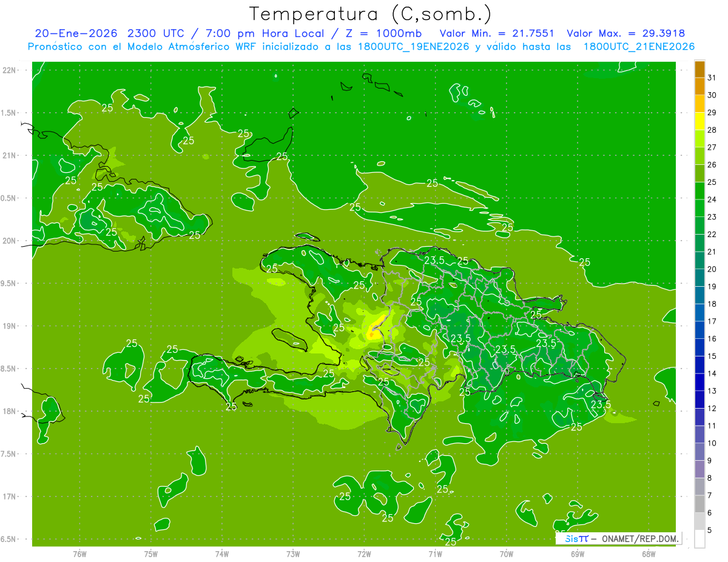The height and width of the screenshot is (562, 728).
Task: Click the 'Valor Min. = 21.7551' text
Action: (x=497, y=33)
